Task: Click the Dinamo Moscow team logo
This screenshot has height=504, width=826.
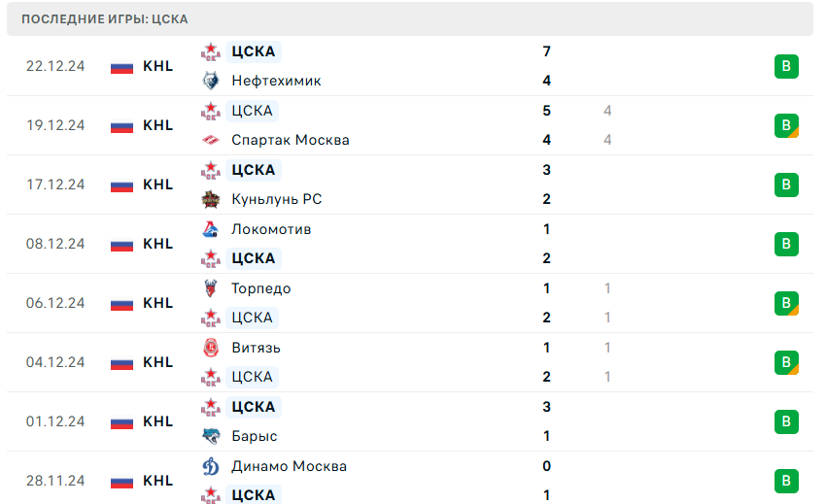Action: [x=211, y=466]
